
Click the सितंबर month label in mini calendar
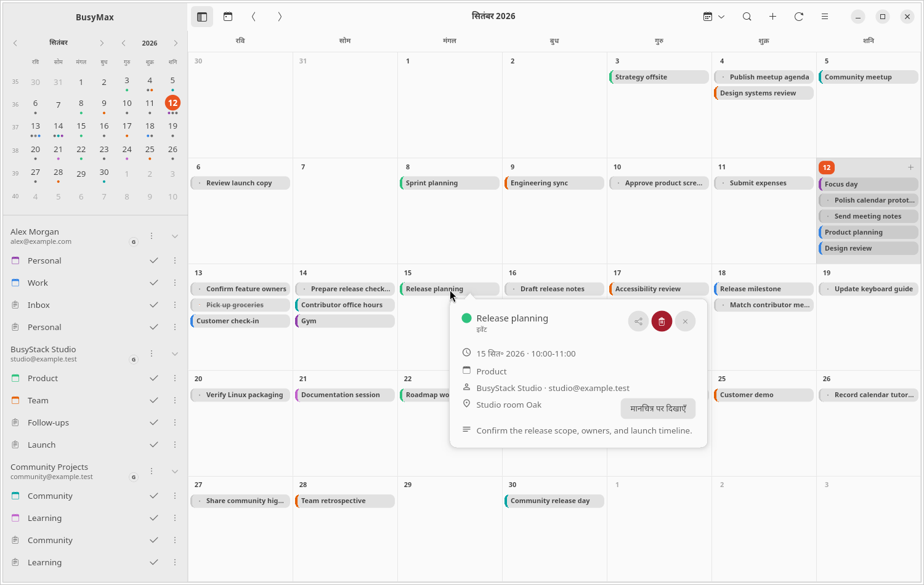coord(59,43)
